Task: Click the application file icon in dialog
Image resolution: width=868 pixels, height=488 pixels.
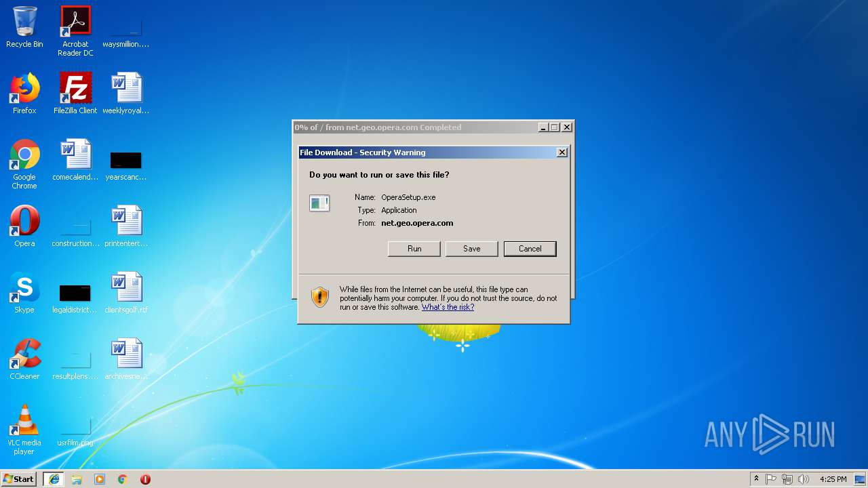Action: point(319,203)
